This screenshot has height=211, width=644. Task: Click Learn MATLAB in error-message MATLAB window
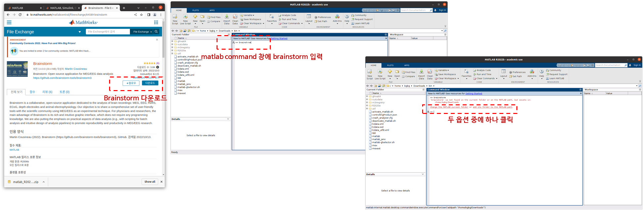point(555,79)
